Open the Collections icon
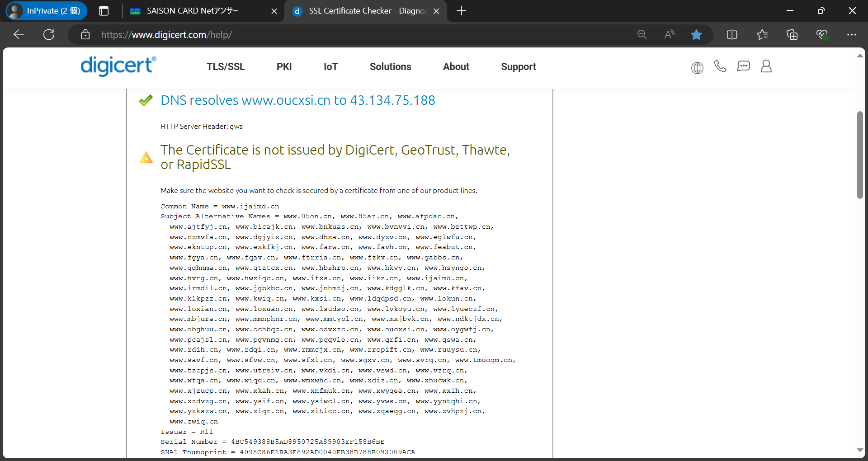The image size is (868, 461). 792,35
